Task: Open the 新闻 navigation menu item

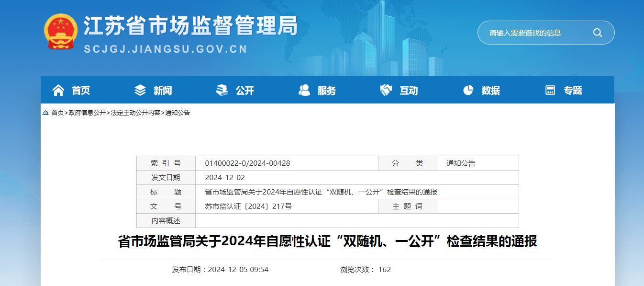Action: point(163,91)
